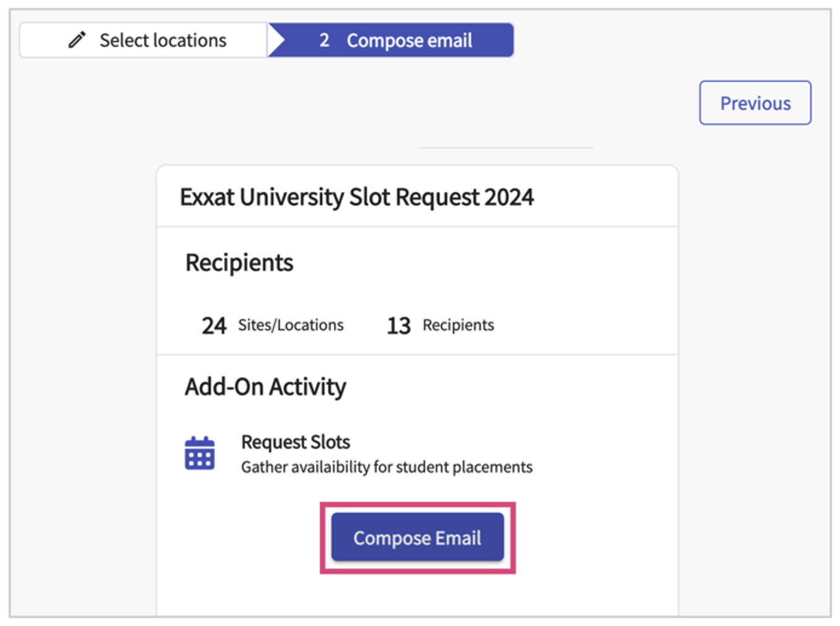Click the Gather availability for student placements text
840x626 pixels.
point(387,467)
